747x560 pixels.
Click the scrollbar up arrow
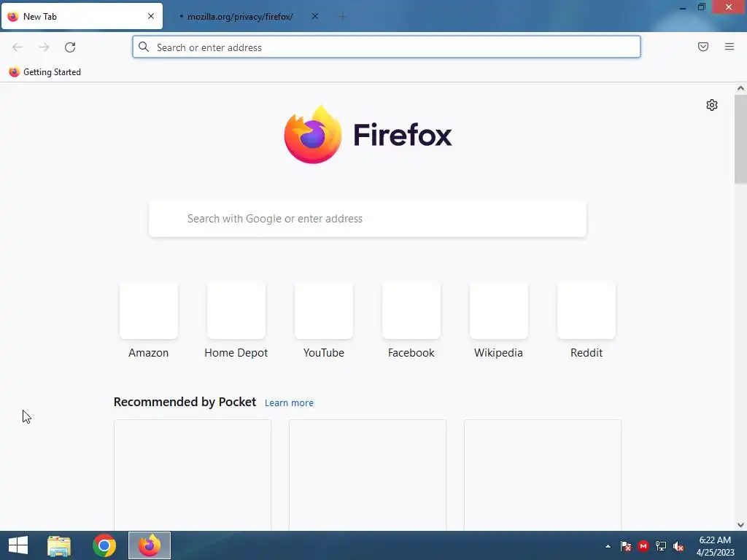coord(740,88)
